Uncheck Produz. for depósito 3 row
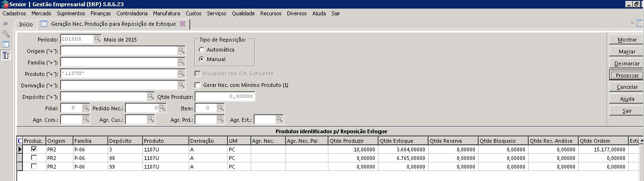The image size is (644, 181). pos(34,149)
